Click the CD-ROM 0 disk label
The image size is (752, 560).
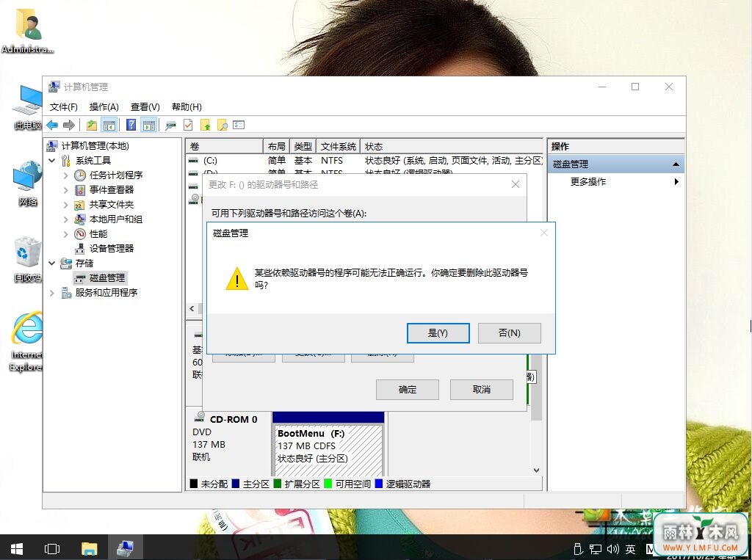pyautogui.click(x=233, y=420)
